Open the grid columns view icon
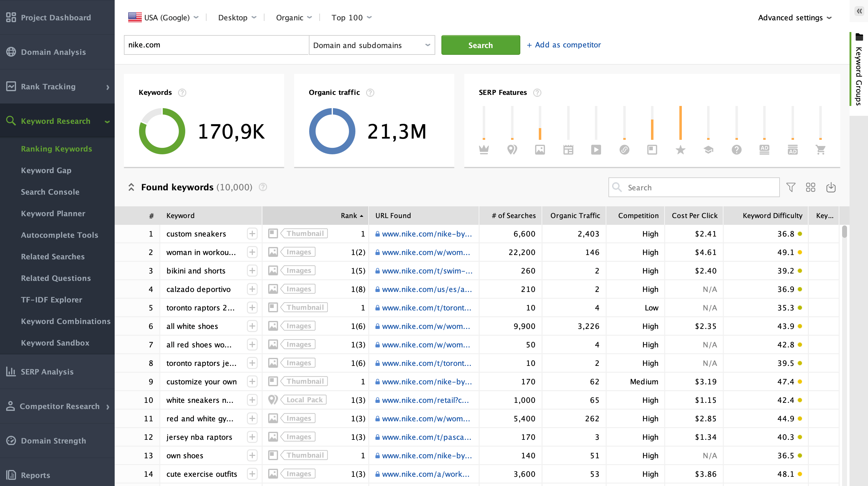The width and height of the screenshot is (868, 486). point(811,187)
